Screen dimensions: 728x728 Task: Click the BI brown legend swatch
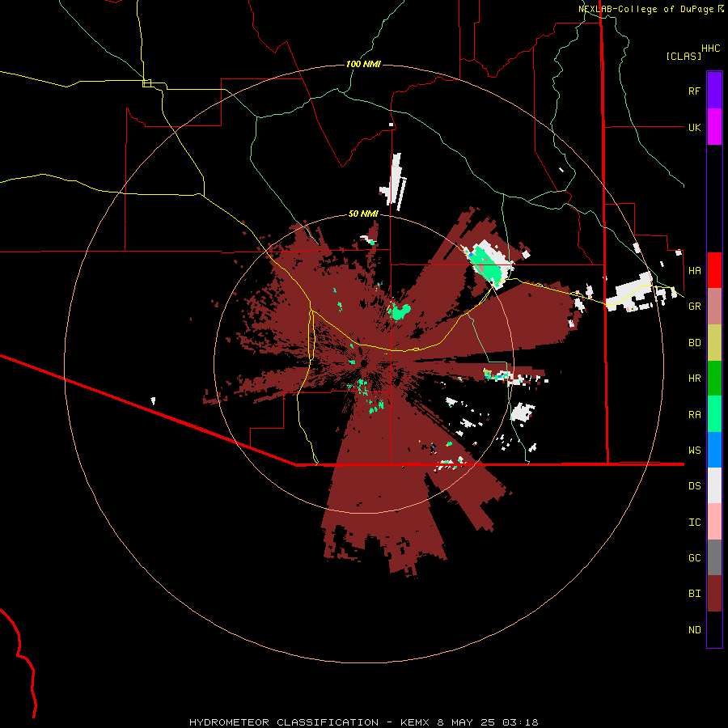pos(714,594)
